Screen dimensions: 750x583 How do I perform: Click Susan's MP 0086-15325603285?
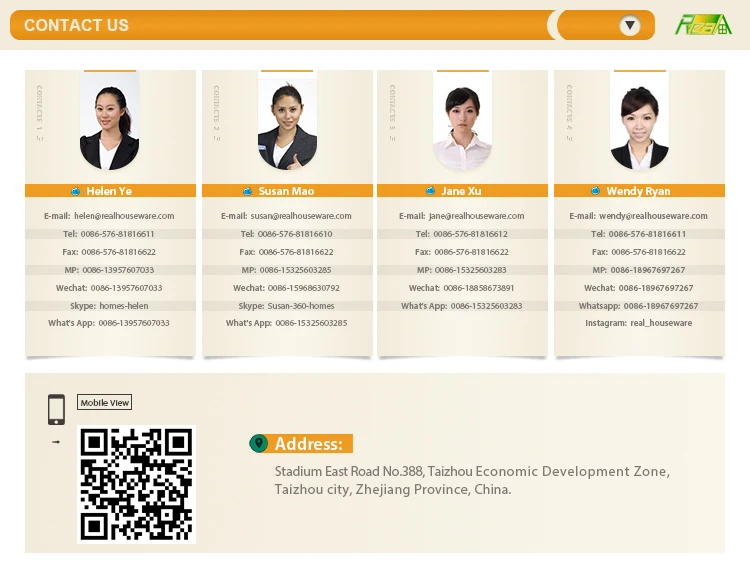(295, 270)
